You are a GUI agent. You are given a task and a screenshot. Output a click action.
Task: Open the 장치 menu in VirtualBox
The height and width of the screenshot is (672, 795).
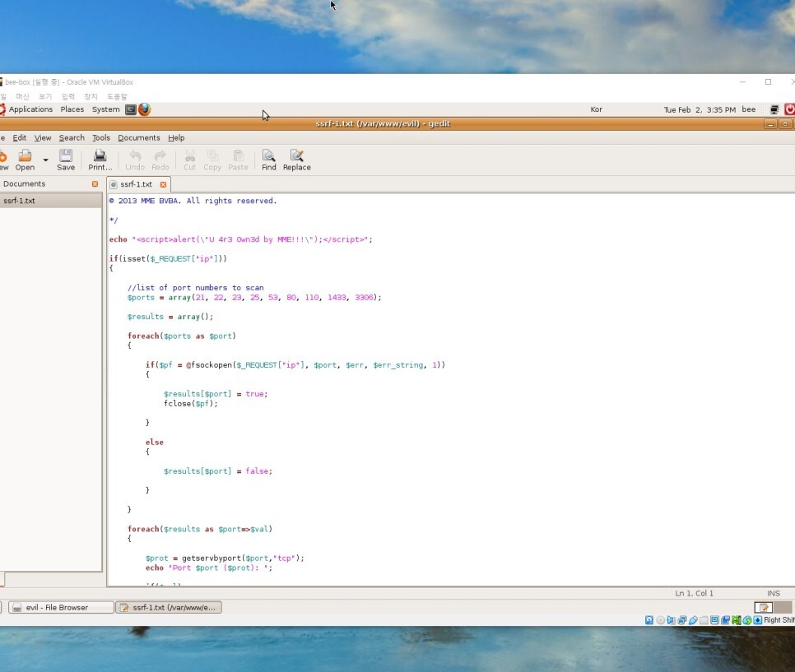coord(91,96)
